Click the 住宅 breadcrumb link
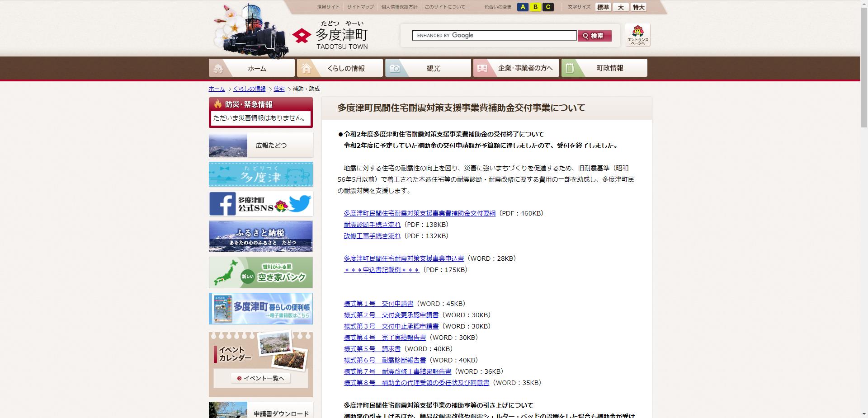The image size is (868, 418). (279, 89)
